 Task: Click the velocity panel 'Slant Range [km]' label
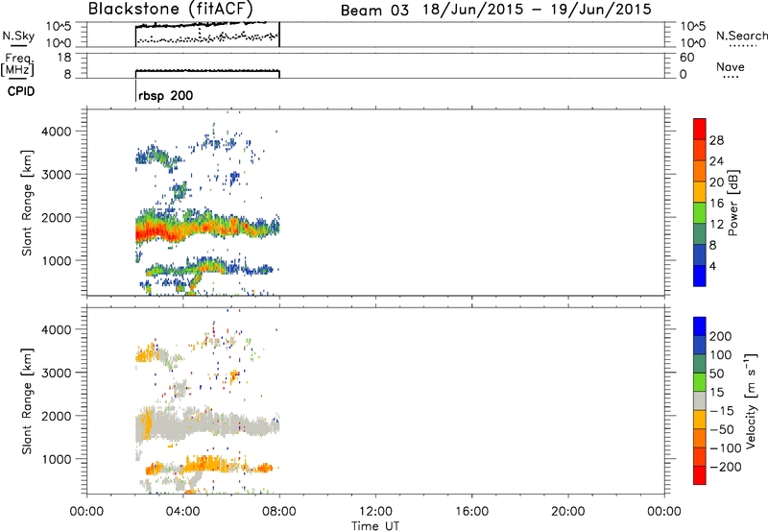[x=27, y=401]
